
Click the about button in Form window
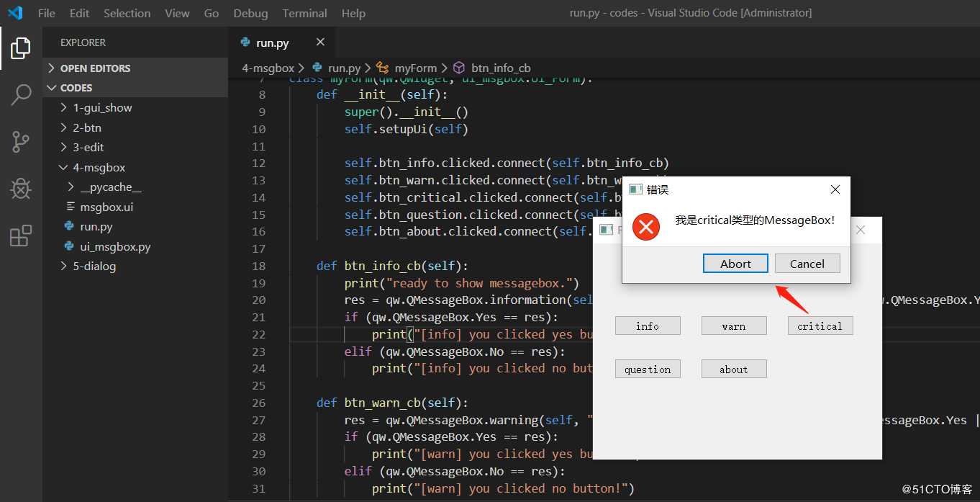coord(734,369)
